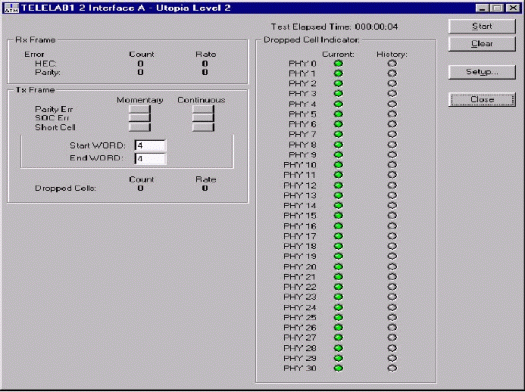Toggle SOC Err Momentary button
Screen dimensions: 525x392
140,117
